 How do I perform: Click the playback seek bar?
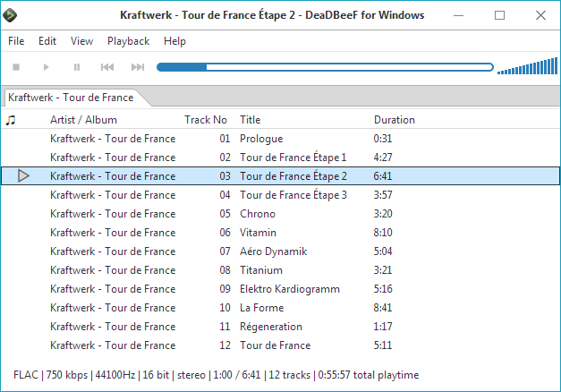click(x=324, y=67)
